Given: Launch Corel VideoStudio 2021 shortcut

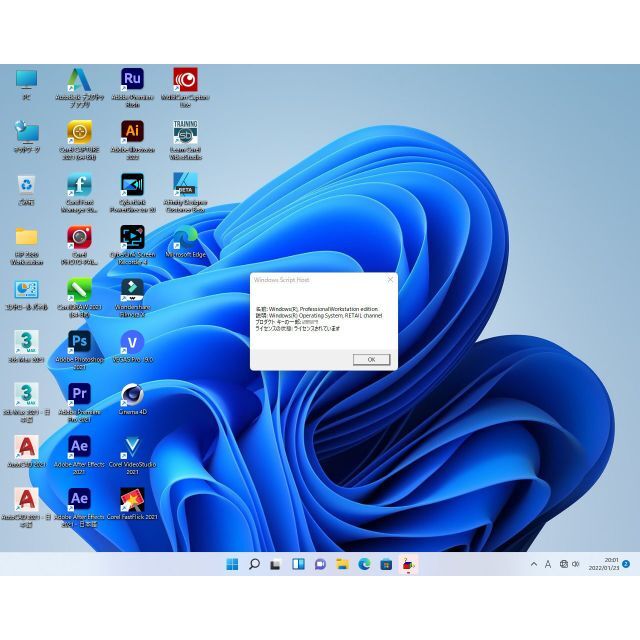Looking at the screenshot, I should [x=132, y=455].
